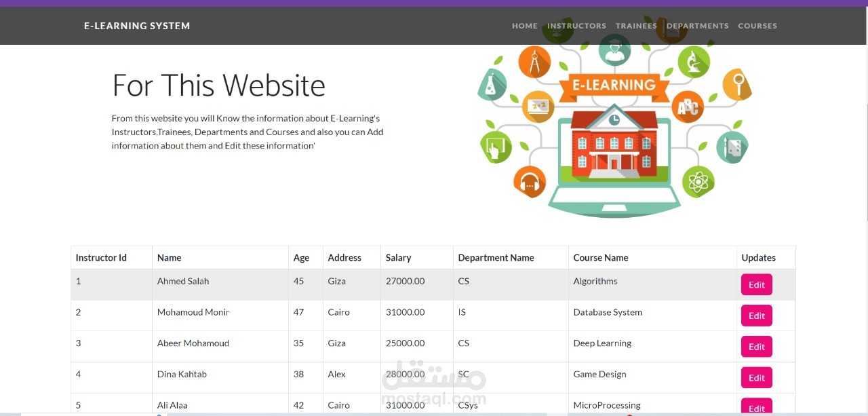Click the atom science icon

[x=698, y=182]
